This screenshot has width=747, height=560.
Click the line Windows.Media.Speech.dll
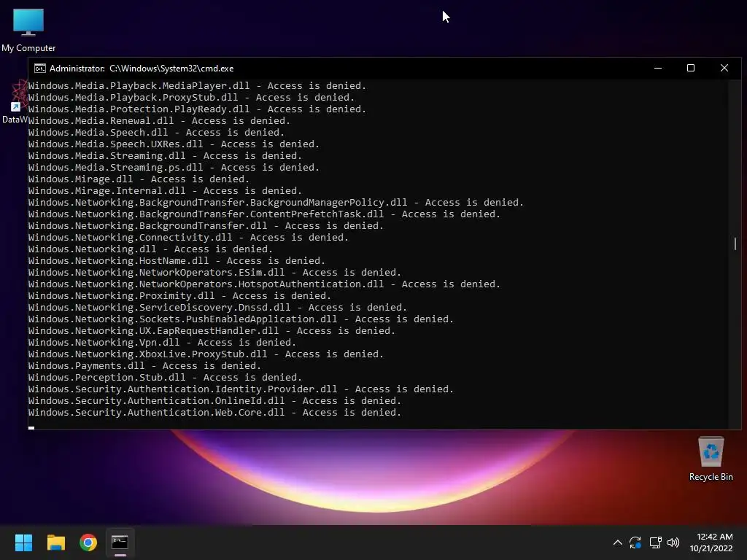point(156,133)
